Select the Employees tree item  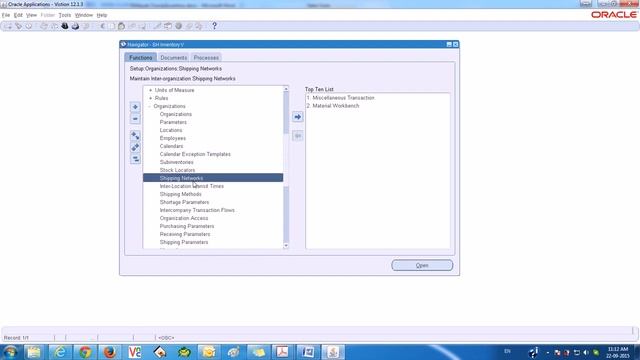pos(173,138)
